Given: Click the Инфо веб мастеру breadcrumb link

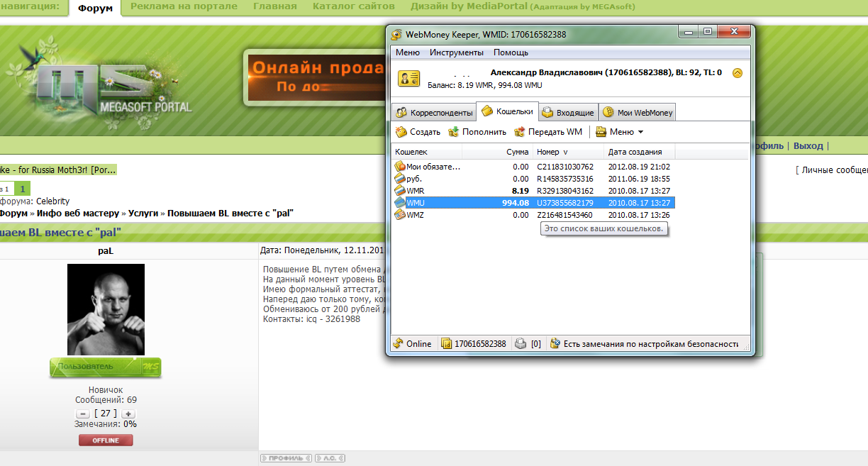Looking at the screenshot, I should (77, 213).
